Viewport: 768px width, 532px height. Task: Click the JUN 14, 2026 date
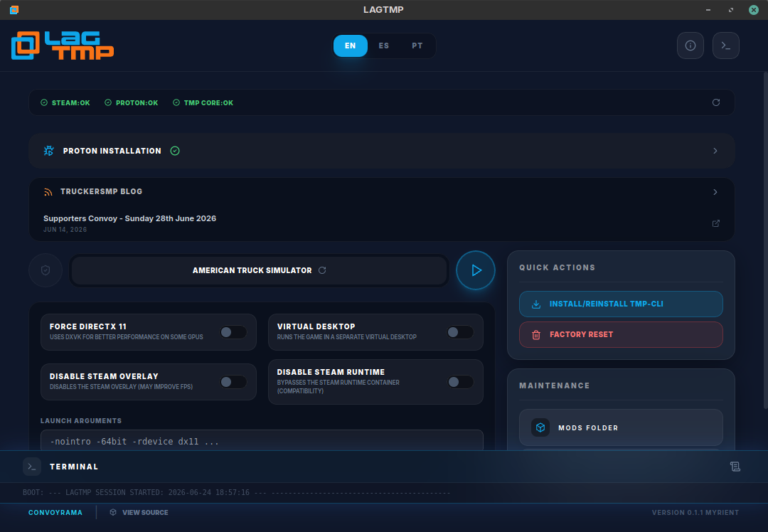65,230
